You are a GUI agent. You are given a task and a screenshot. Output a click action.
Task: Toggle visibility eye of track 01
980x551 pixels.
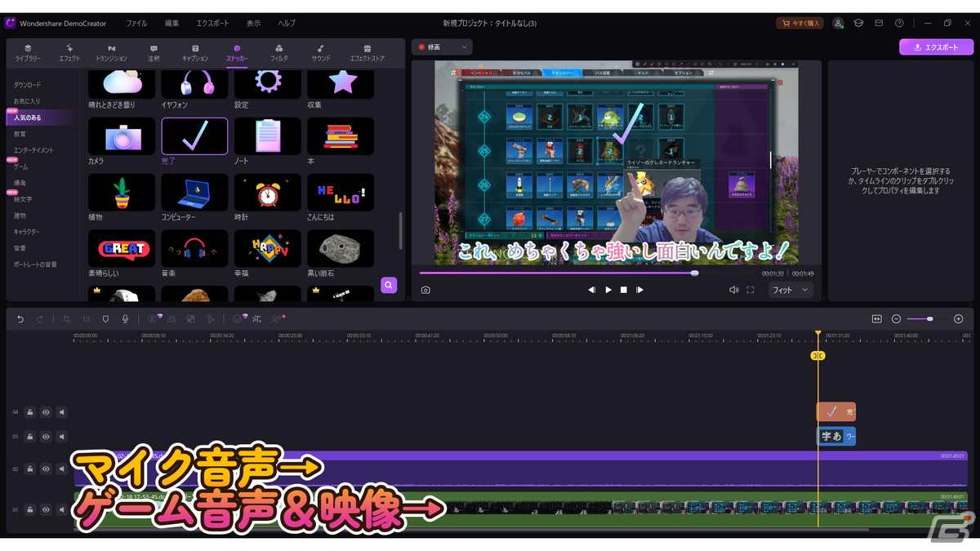46,509
